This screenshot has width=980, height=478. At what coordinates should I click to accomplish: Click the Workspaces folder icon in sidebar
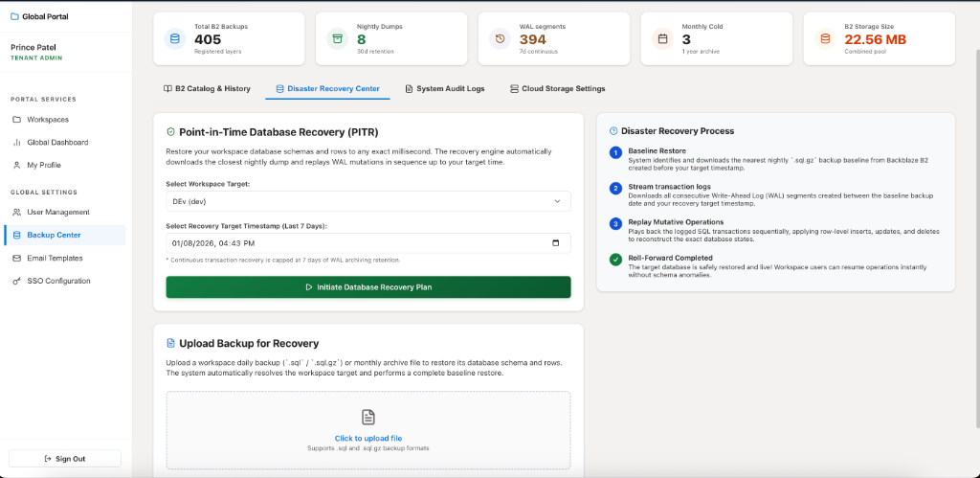pos(17,120)
